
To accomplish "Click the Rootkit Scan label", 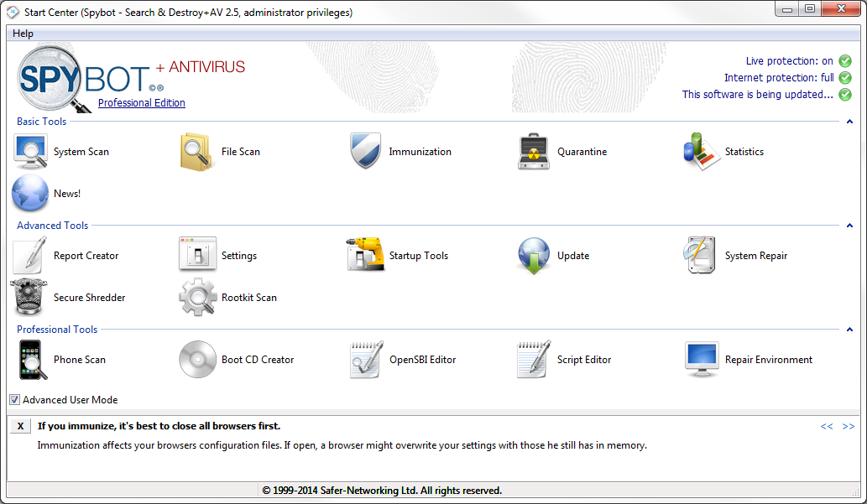I will click(248, 298).
